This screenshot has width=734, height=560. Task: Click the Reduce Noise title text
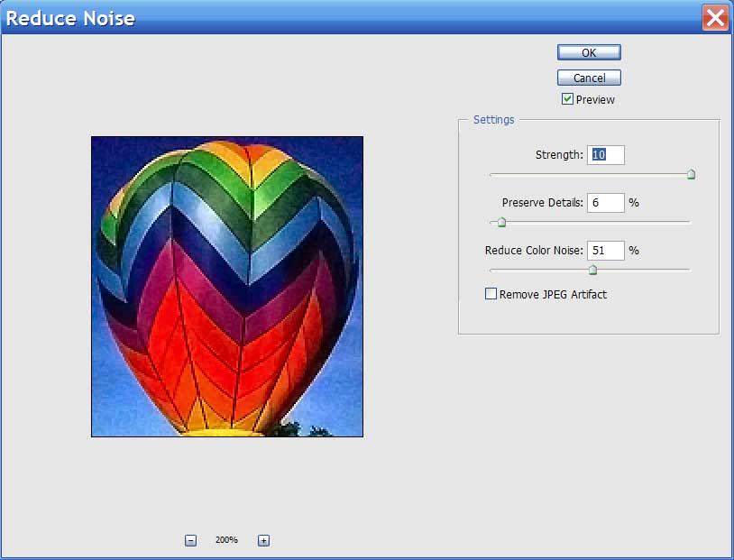[70, 18]
